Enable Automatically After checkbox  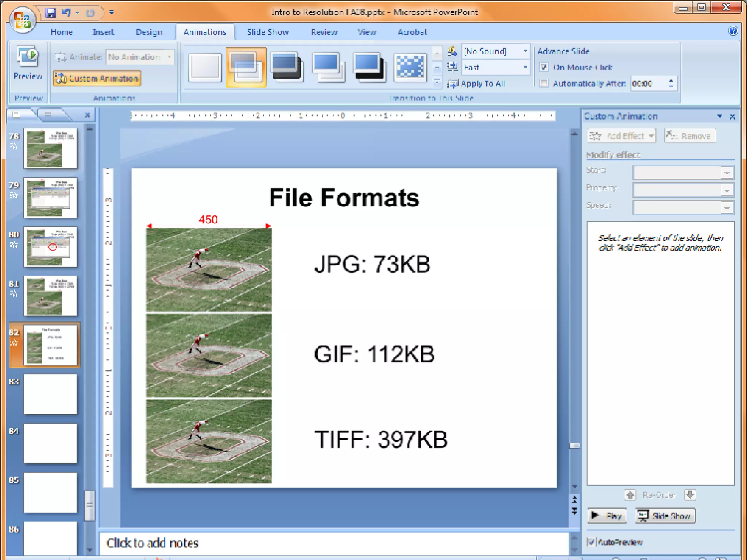click(x=544, y=83)
